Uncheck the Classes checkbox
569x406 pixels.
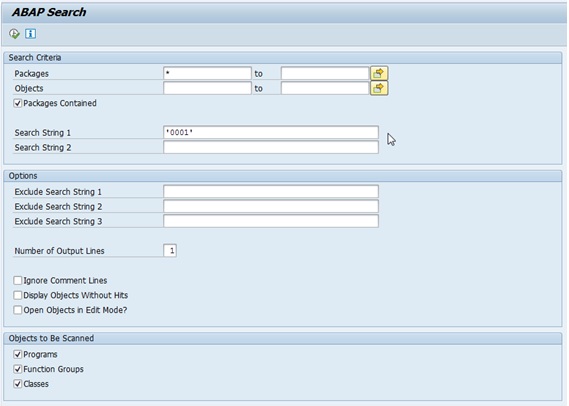coord(18,384)
